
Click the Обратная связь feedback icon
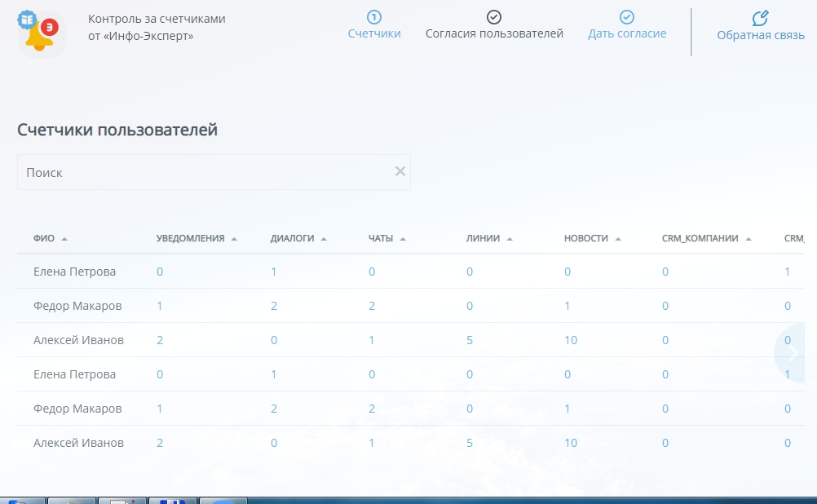tap(760, 18)
